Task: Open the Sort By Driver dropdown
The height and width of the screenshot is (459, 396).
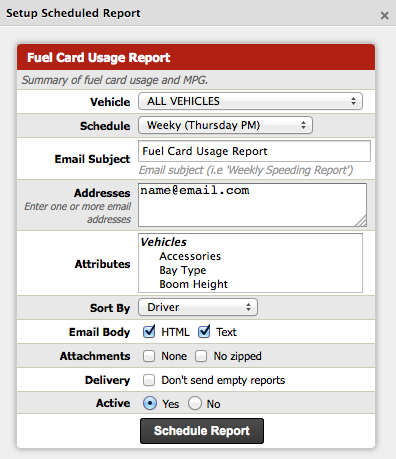Action: tap(198, 307)
